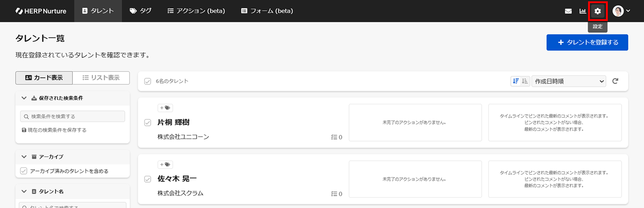Open the settings gear icon
The image size is (644, 208).
(597, 11)
